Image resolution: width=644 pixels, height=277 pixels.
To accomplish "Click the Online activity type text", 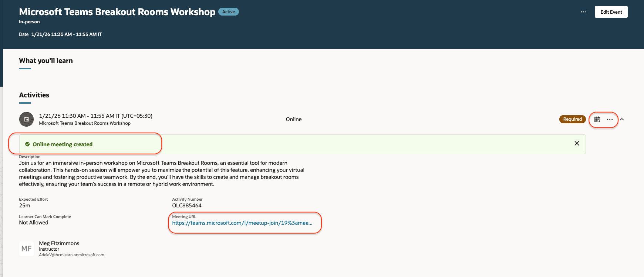I will [x=294, y=119].
